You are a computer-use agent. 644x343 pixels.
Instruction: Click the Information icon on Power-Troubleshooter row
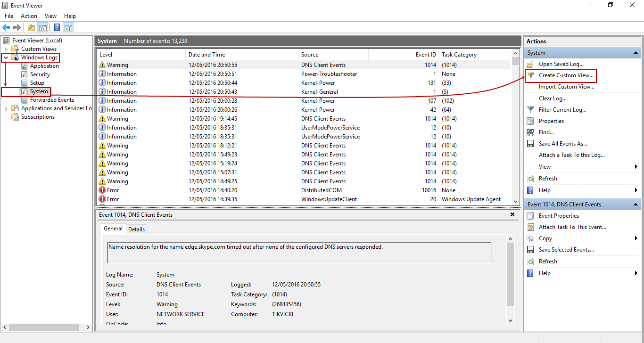click(102, 74)
